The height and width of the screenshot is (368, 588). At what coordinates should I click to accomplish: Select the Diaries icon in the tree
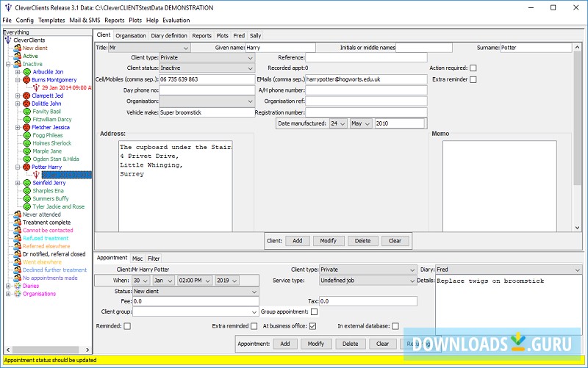tap(17, 286)
